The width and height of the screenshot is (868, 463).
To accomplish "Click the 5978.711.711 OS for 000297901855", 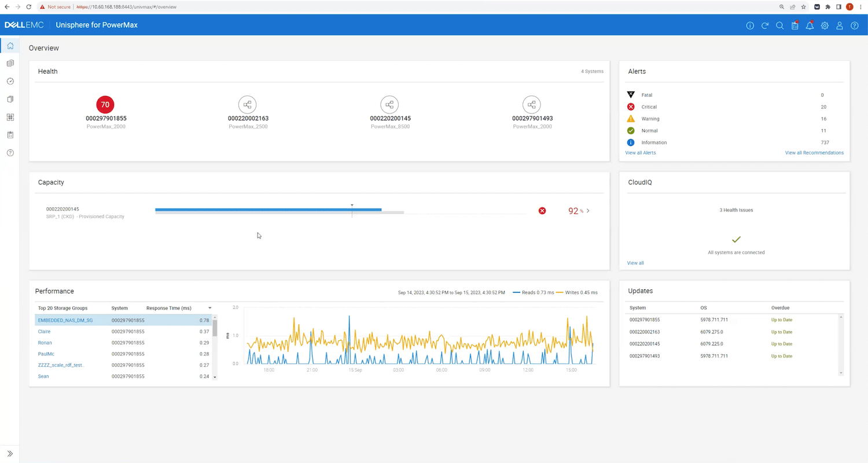I will click(x=714, y=319).
